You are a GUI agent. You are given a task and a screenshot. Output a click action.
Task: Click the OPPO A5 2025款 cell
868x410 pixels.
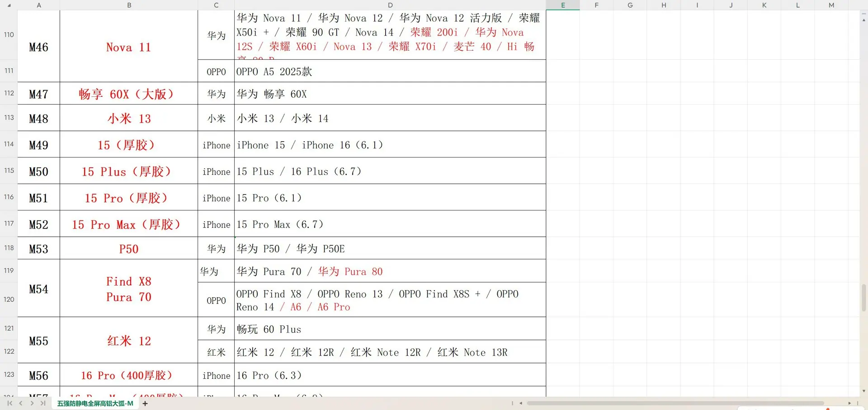[x=390, y=71]
